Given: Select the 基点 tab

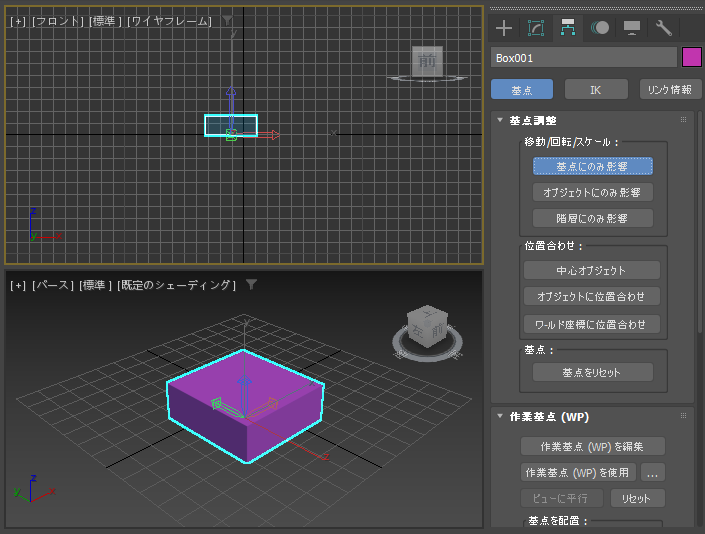Looking at the screenshot, I should pos(522,89).
